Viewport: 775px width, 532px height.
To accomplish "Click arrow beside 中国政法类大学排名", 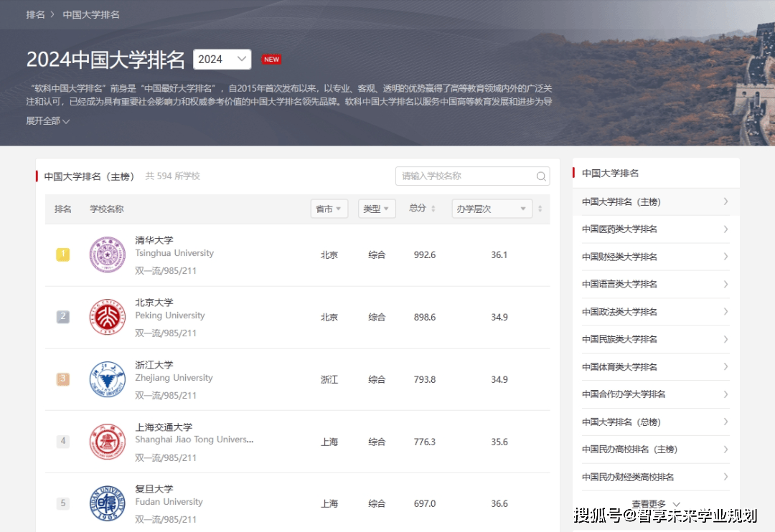I will (725, 312).
